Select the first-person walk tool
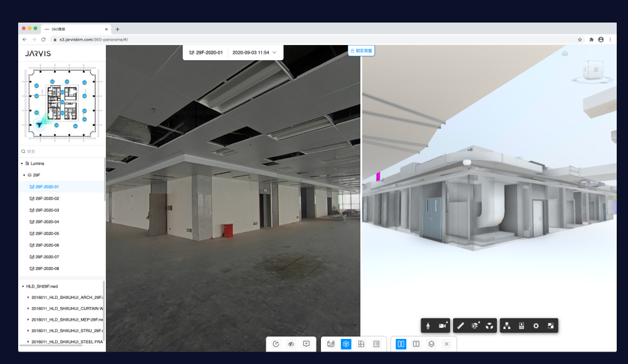This screenshot has height=364, width=628. coord(428,326)
